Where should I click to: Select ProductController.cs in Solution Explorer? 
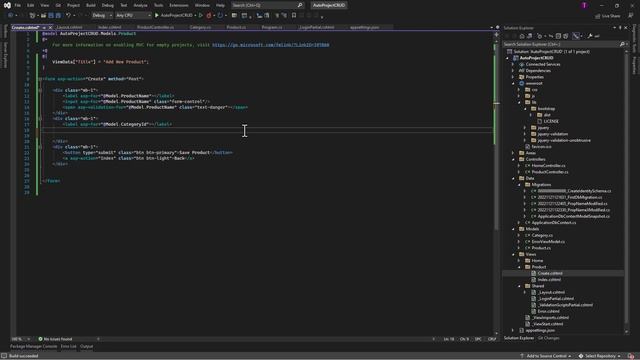pos(549,172)
